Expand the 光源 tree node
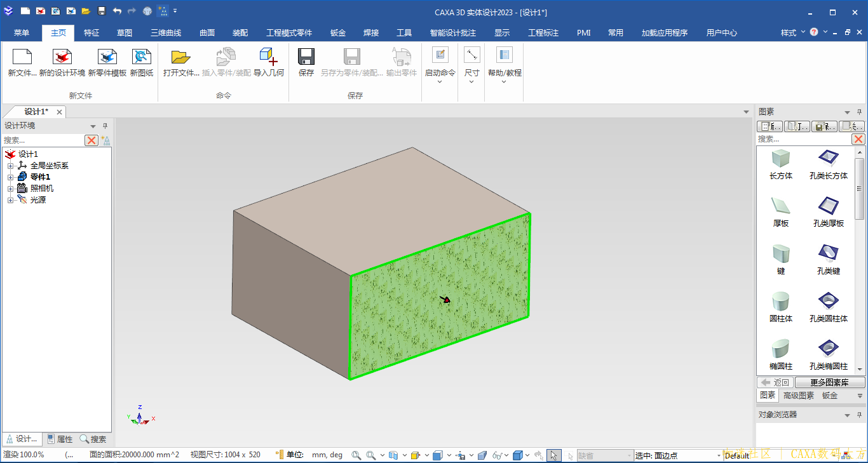Screen dimensions: 868x463 click(10, 200)
